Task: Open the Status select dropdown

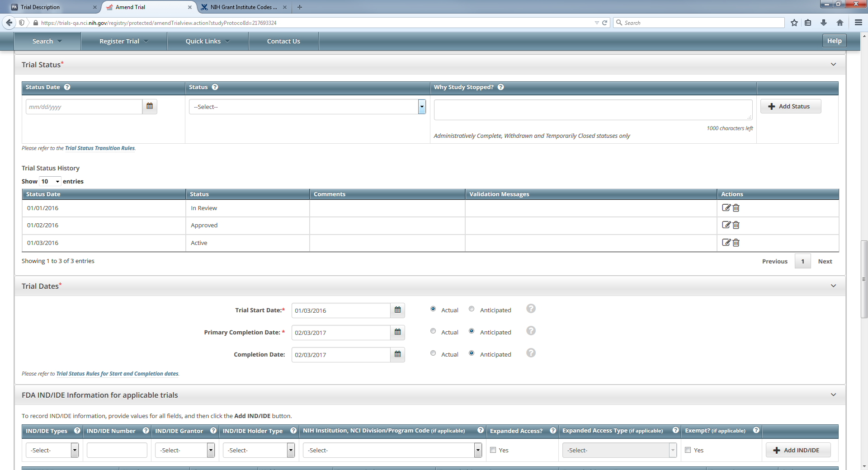Action: [307, 107]
